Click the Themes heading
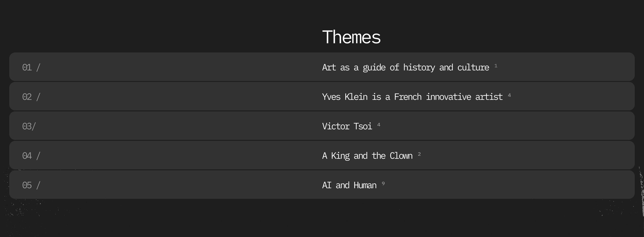Image resolution: width=644 pixels, height=237 pixels. pyautogui.click(x=351, y=37)
